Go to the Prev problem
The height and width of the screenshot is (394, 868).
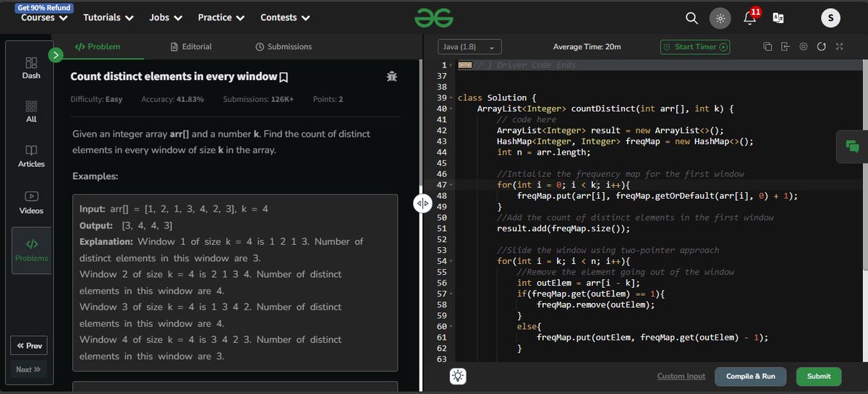[30, 346]
